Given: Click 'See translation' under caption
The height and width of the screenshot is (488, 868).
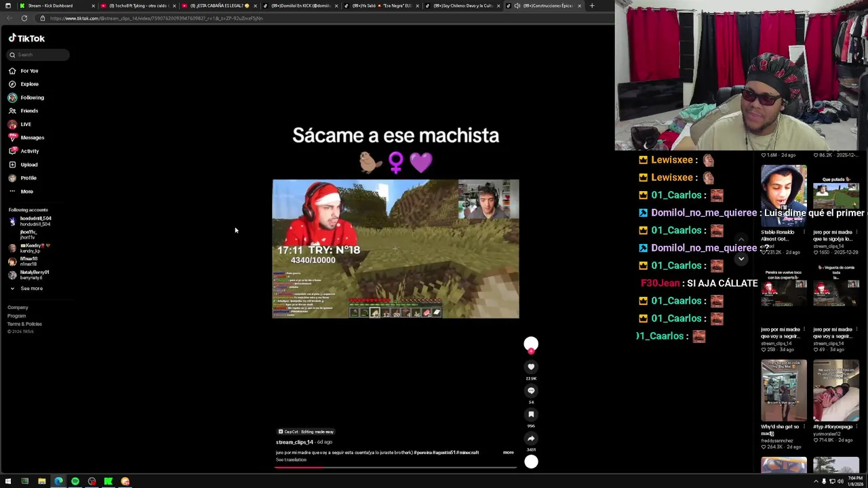Looking at the screenshot, I should click(x=291, y=460).
